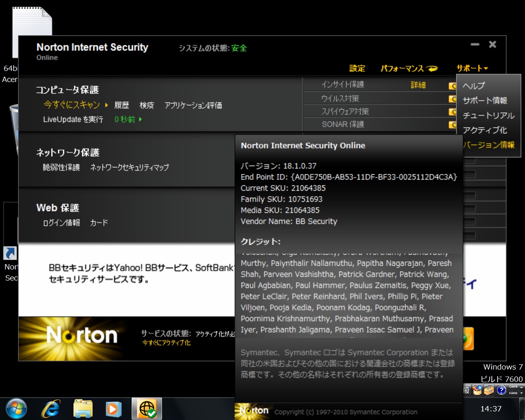Toggle the インサイト保護 power switch

(452, 85)
